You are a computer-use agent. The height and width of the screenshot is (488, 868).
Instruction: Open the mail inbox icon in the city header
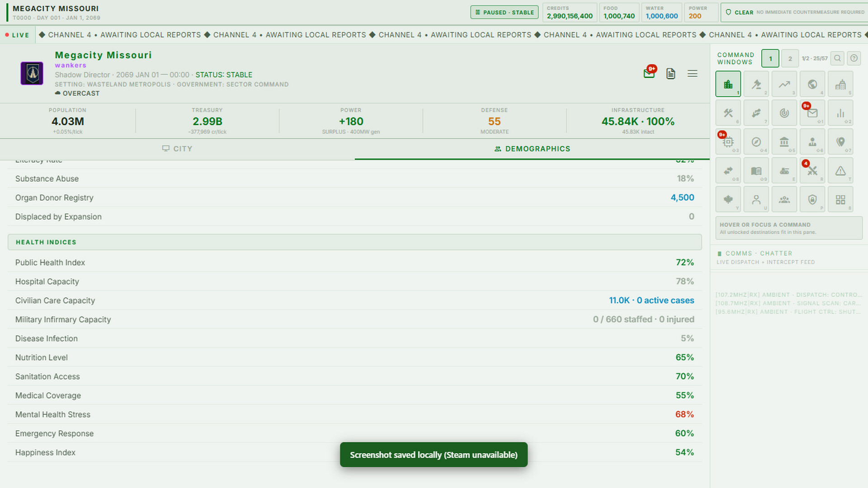[x=649, y=73]
